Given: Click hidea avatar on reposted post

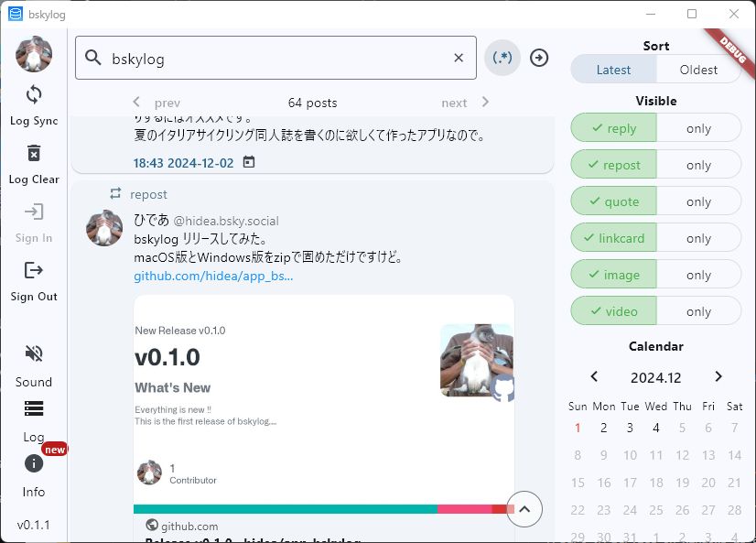Looking at the screenshot, I should coord(104,228).
